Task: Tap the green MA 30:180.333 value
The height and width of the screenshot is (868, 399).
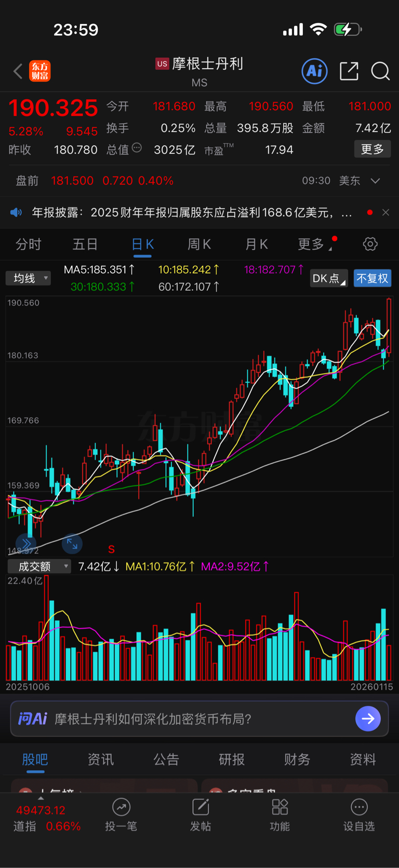Action: point(103,287)
